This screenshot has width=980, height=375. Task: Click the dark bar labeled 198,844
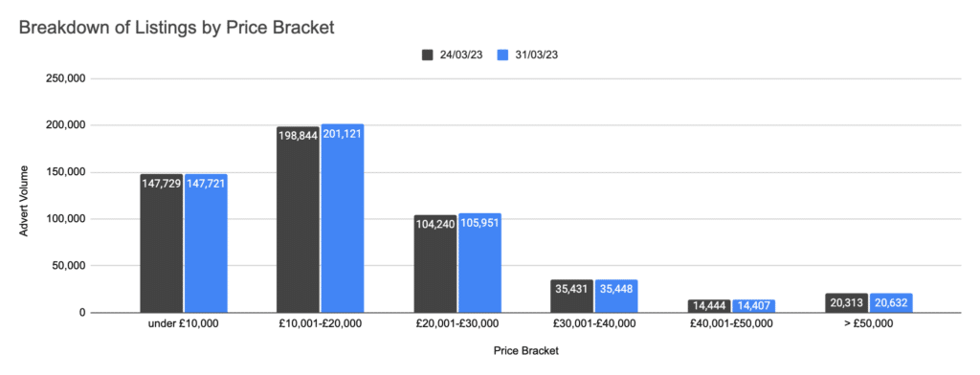[299, 219]
